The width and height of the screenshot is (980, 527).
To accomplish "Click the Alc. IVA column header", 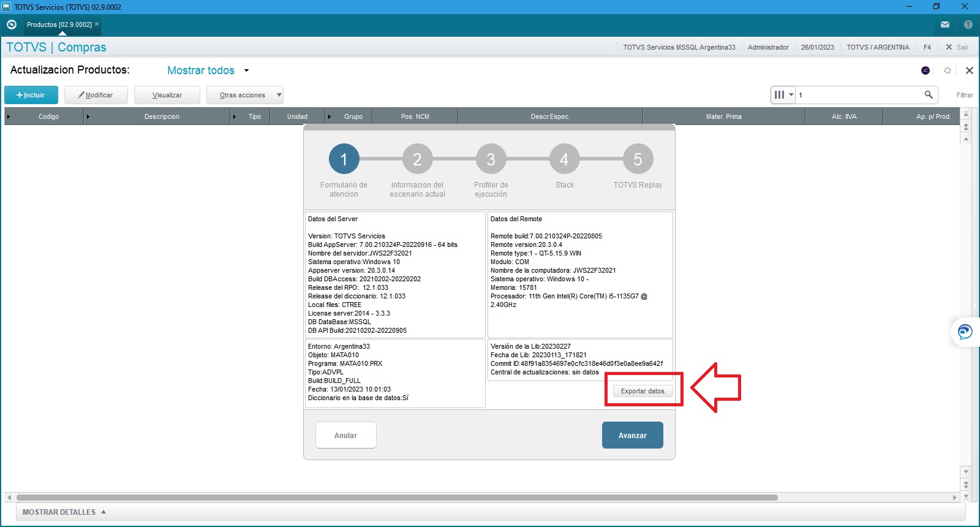I will (x=844, y=116).
